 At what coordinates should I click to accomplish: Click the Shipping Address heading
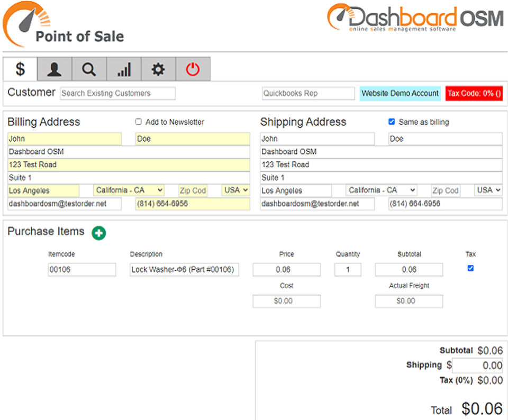coord(303,122)
